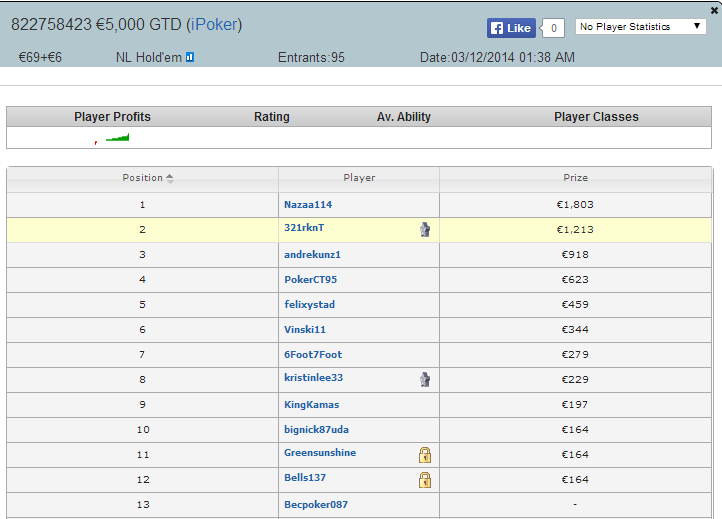Click the €1,213 prize cell
Viewport: 722px width, 519px height.
point(575,229)
